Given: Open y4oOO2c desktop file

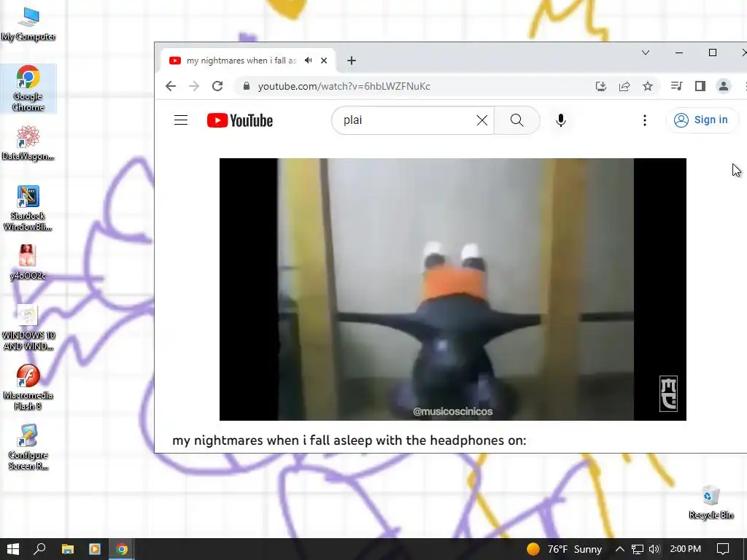Looking at the screenshot, I should pyautogui.click(x=28, y=262).
